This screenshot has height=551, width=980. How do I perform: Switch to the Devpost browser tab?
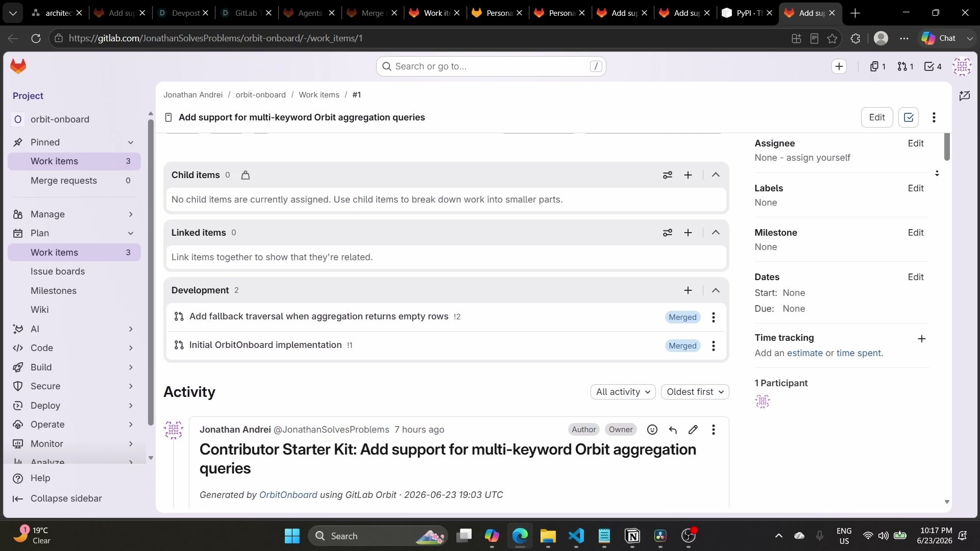pyautogui.click(x=183, y=13)
